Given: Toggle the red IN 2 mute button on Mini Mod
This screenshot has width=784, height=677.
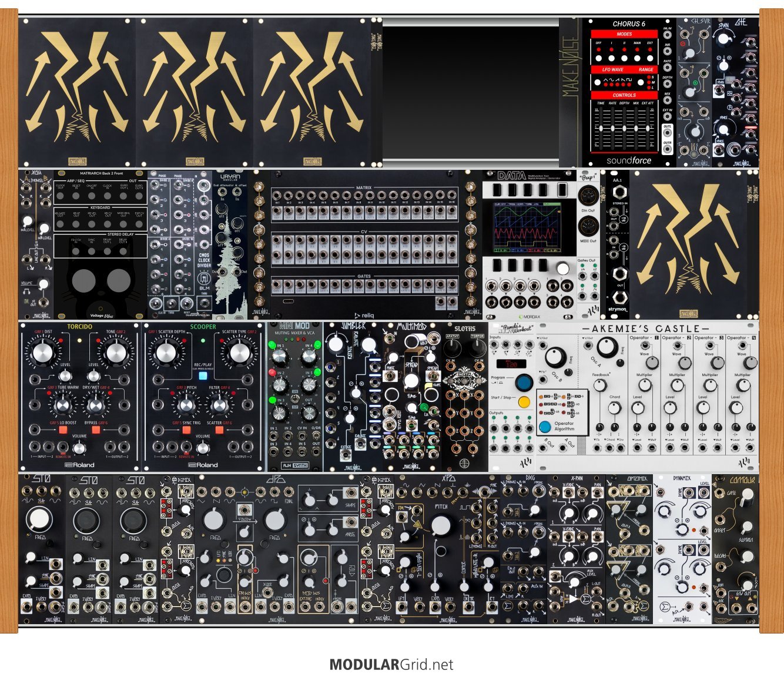Looking at the screenshot, I should click(273, 373).
